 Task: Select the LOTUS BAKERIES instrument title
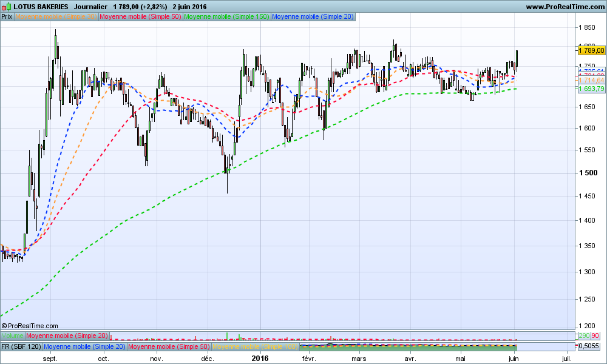click(41, 7)
